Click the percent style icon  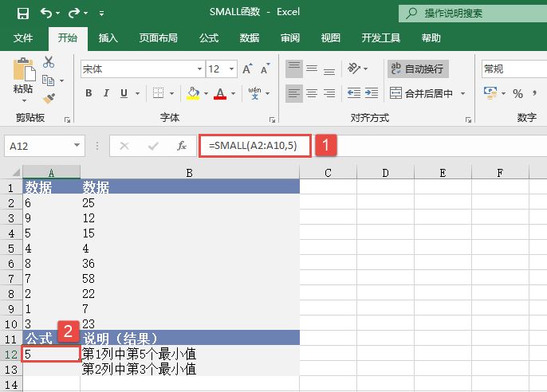point(517,94)
